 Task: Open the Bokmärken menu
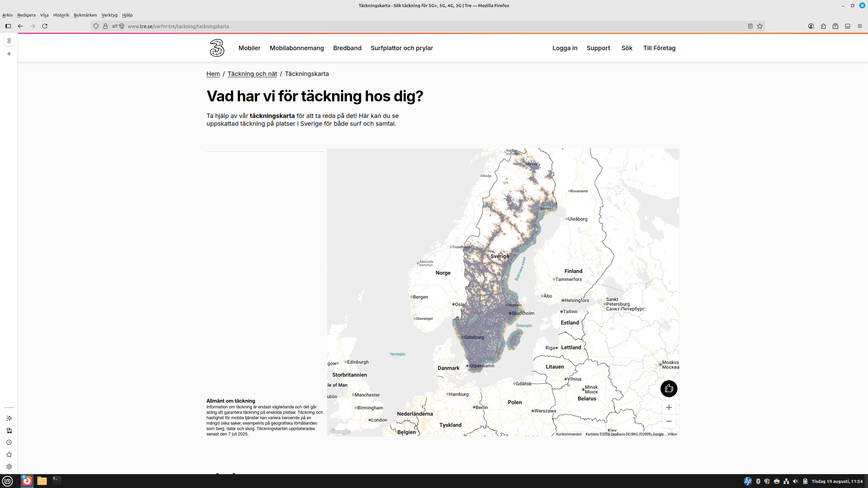[85, 15]
